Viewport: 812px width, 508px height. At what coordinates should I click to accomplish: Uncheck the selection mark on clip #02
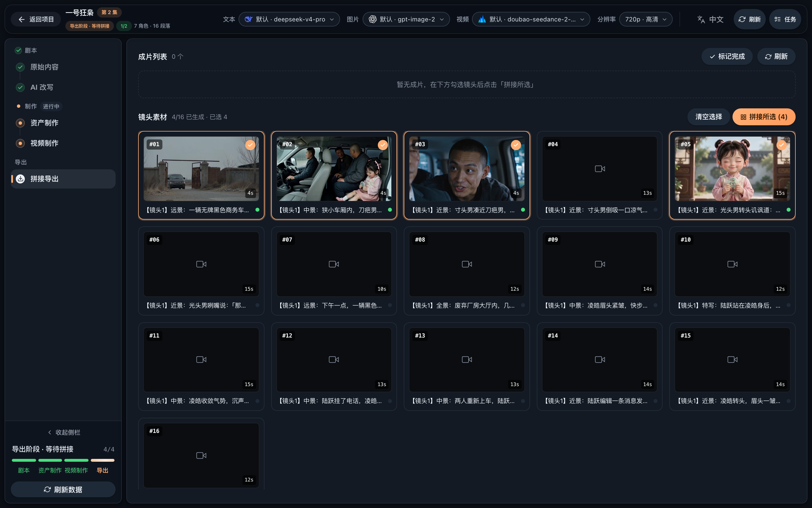[x=383, y=145]
